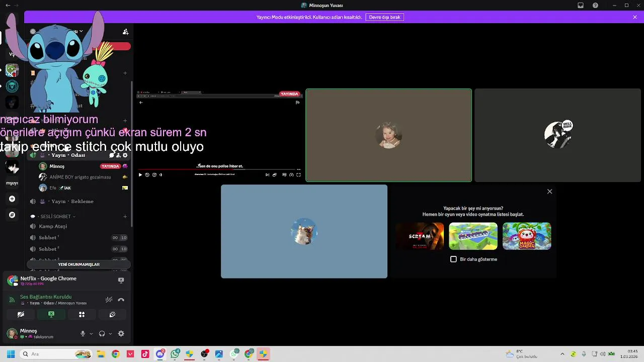Open the Discord inbox icon

(x=581, y=6)
